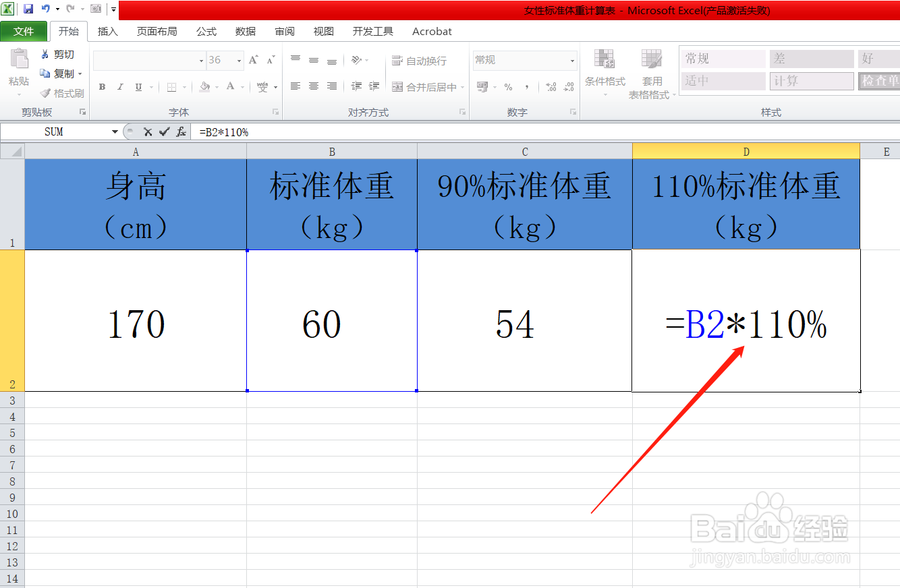Click Copy (复制) button
Image resolution: width=900 pixels, height=588 pixels.
coord(57,73)
